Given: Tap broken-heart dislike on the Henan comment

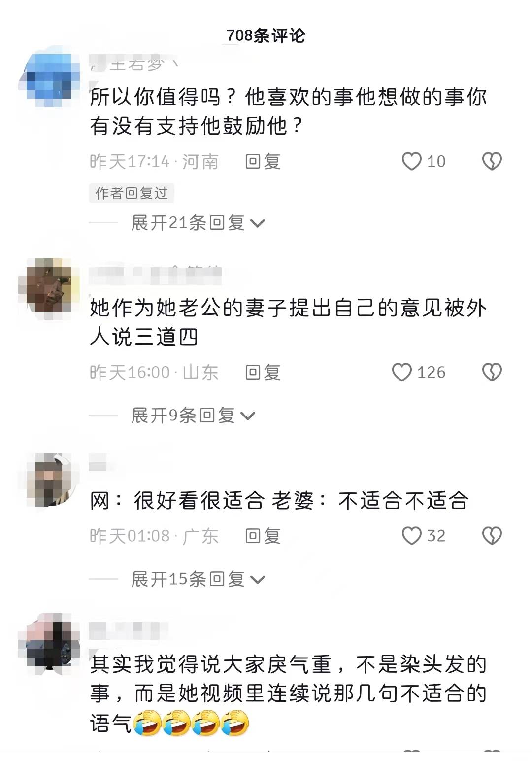Looking at the screenshot, I should [492, 161].
